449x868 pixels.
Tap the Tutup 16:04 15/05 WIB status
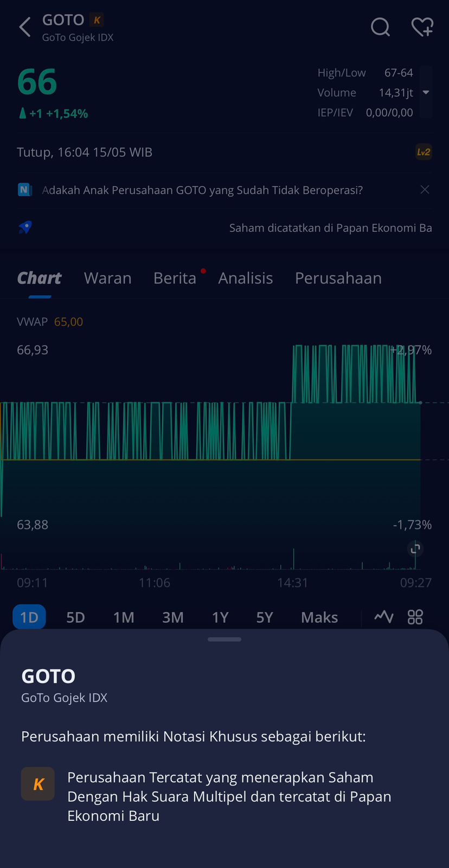pyautogui.click(x=85, y=152)
